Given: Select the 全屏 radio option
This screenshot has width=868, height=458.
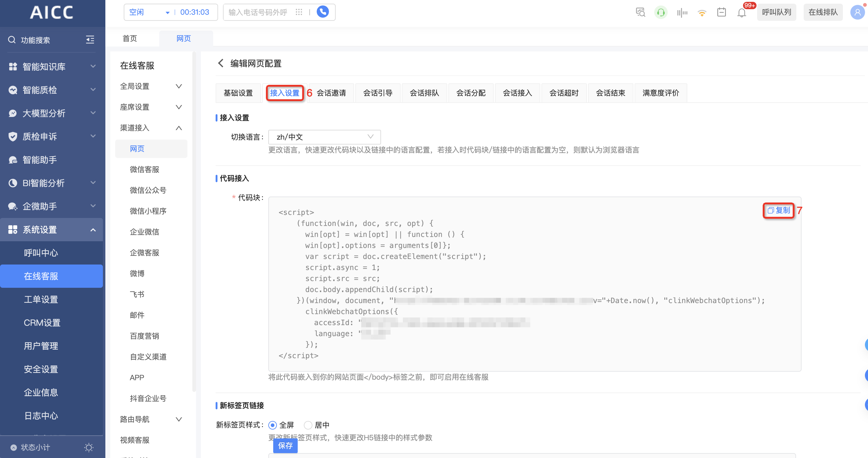Looking at the screenshot, I should tap(272, 425).
